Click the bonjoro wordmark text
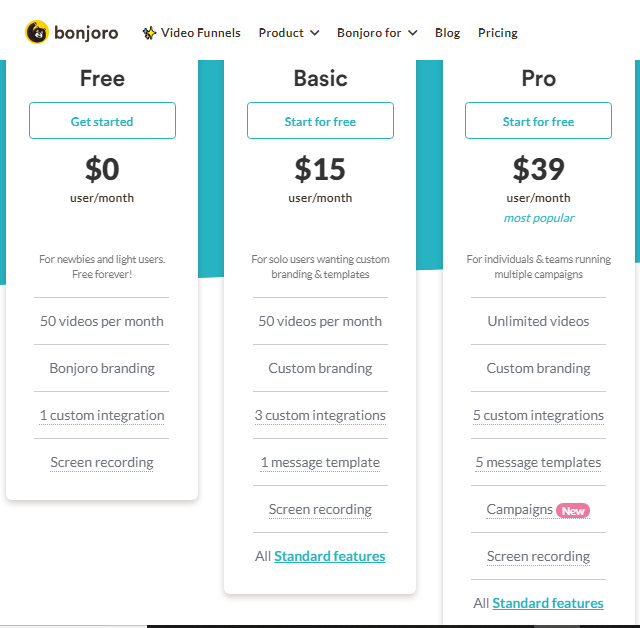640x628 pixels. click(x=86, y=33)
